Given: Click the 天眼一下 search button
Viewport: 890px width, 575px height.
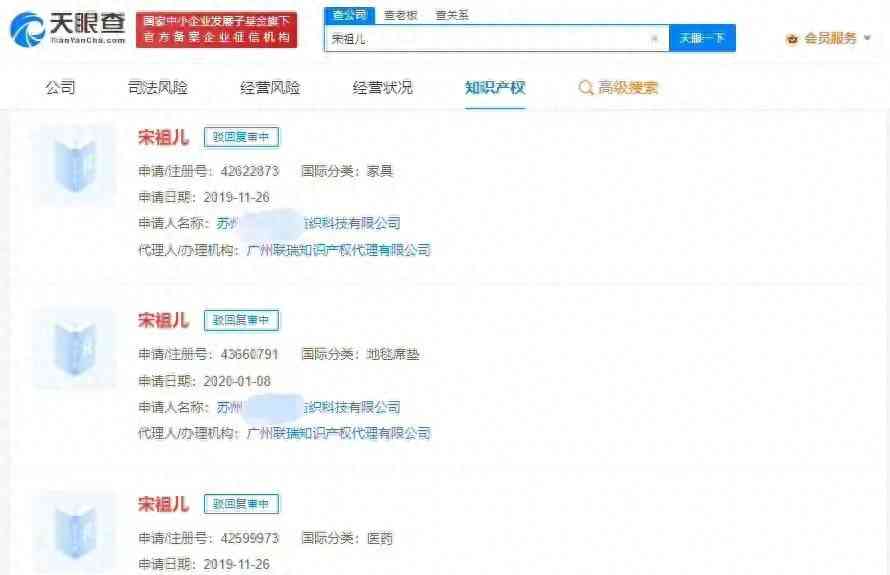Looking at the screenshot, I should click(702, 38).
